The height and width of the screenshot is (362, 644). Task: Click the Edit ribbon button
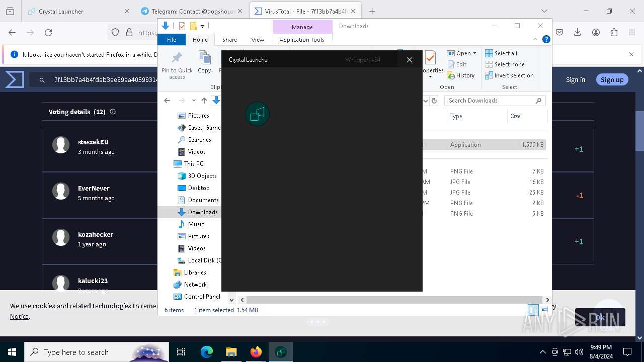click(x=457, y=64)
